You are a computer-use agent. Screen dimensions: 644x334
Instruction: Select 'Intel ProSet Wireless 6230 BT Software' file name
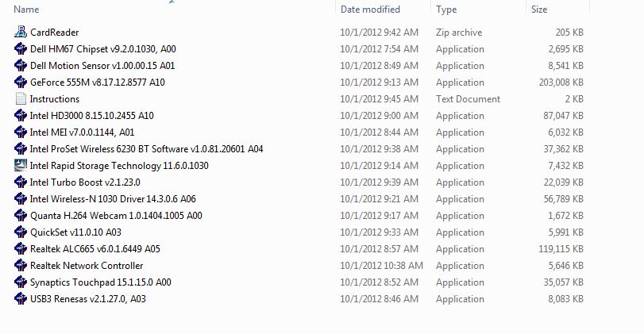click(x=146, y=149)
